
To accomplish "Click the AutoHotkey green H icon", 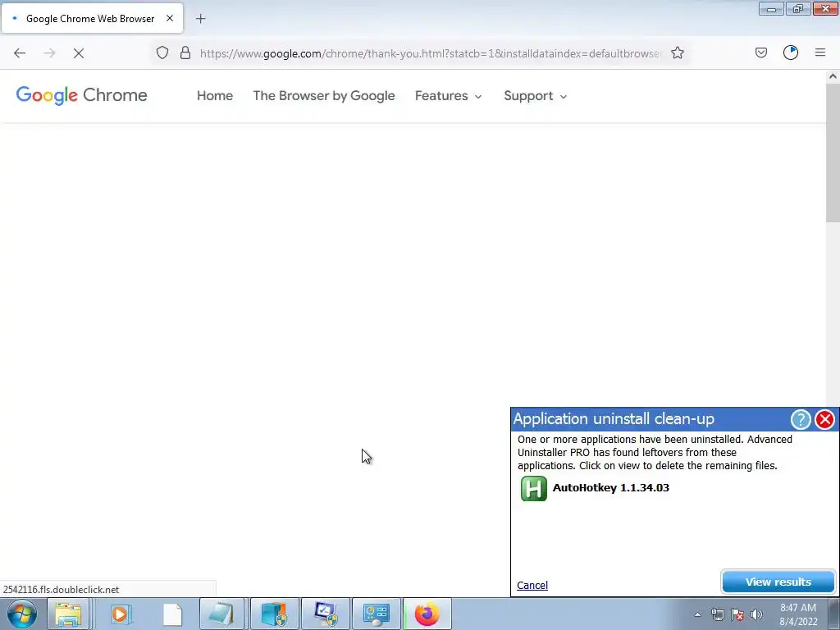I will pos(533,488).
